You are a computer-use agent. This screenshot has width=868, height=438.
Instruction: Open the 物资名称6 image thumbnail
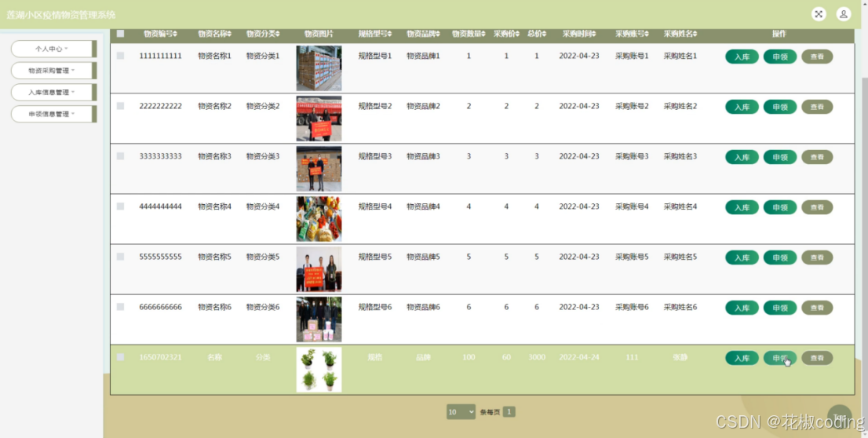(319, 319)
